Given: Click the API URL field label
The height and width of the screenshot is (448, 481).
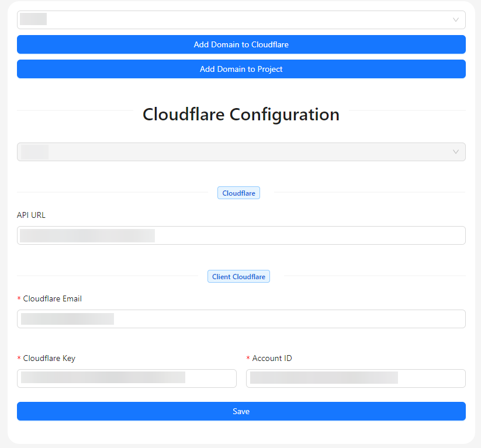Looking at the screenshot, I should (x=31, y=215).
